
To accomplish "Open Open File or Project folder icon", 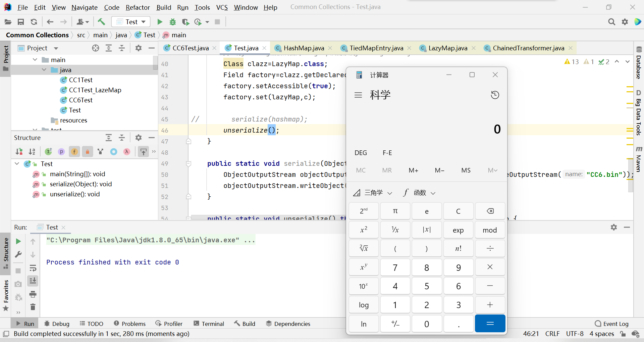I will pos(8,22).
